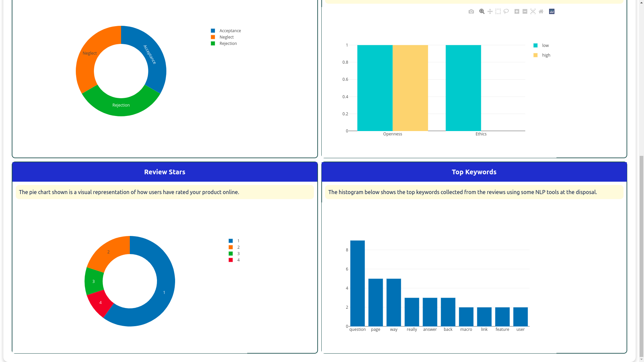Click the 'question' keyword bar

pyautogui.click(x=358, y=283)
